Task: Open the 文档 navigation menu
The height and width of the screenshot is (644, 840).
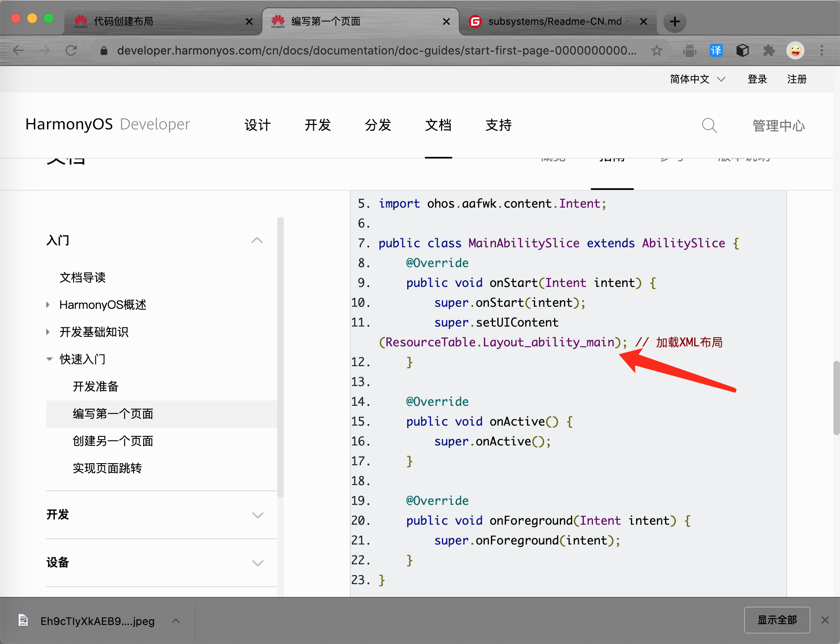Action: [x=438, y=125]
